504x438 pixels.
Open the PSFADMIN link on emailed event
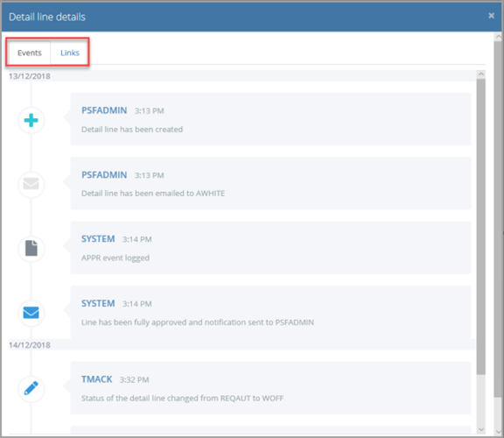104,174
